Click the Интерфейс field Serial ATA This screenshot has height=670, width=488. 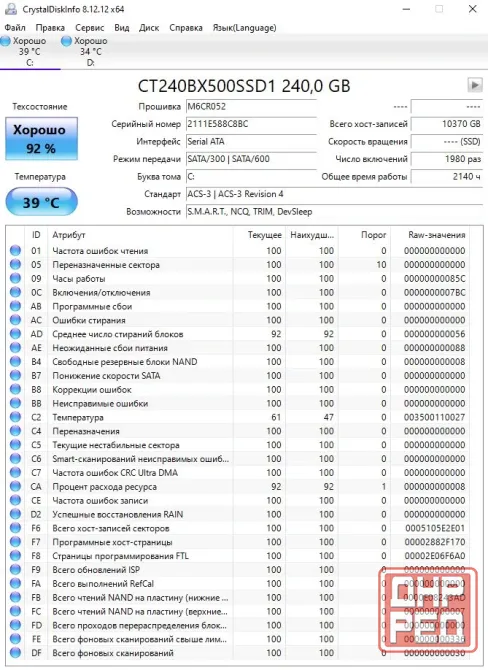[x=251, y=142]
